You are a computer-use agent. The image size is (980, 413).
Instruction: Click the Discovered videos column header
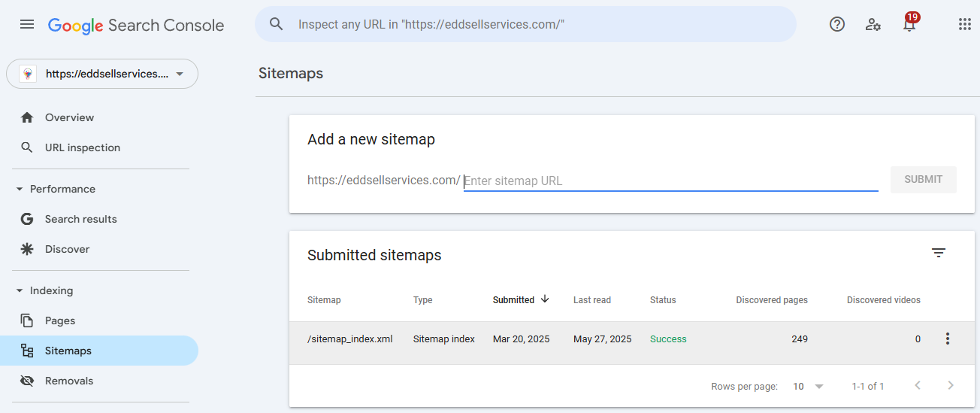884,299
